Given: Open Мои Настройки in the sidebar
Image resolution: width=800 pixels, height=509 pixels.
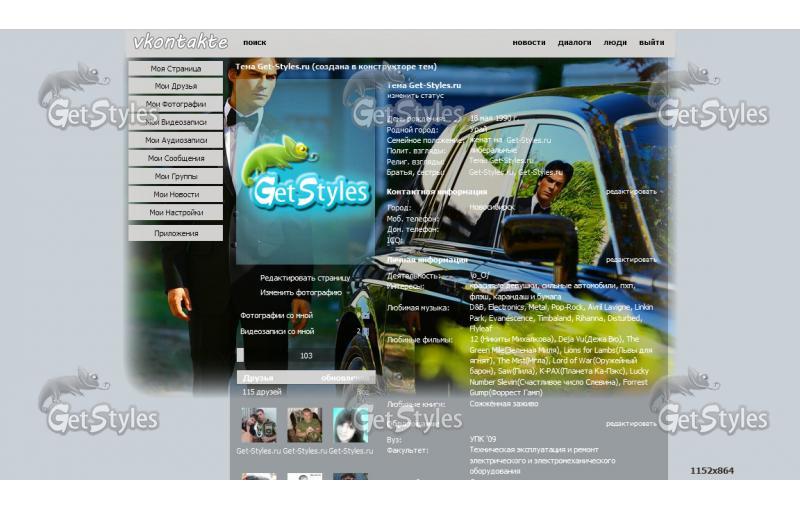Looking at the screenshot, I should pyautogui.click(x=176, y=213).
